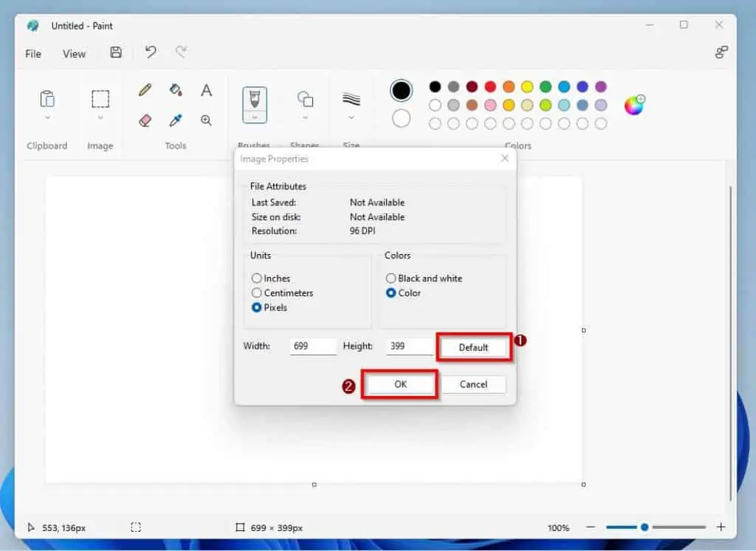Screen dimensions: 756x551
Task: Select the Magnifier tool
Action: pyautogui.click(x=206, y=119)
